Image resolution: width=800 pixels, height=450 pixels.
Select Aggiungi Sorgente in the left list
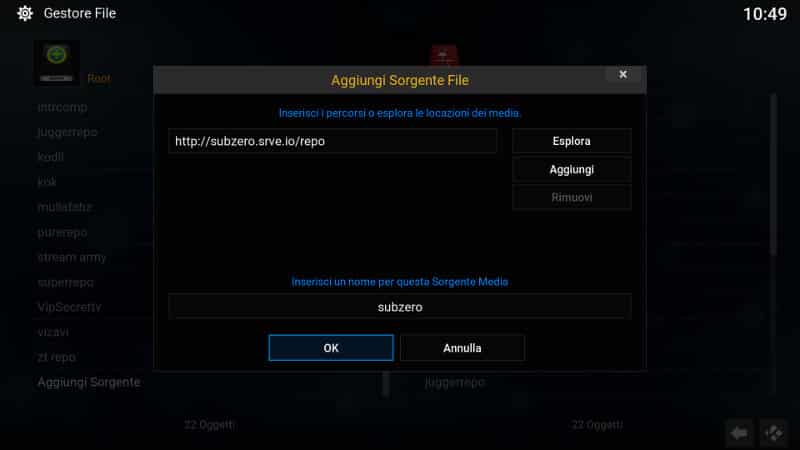(x=89, y=382)
